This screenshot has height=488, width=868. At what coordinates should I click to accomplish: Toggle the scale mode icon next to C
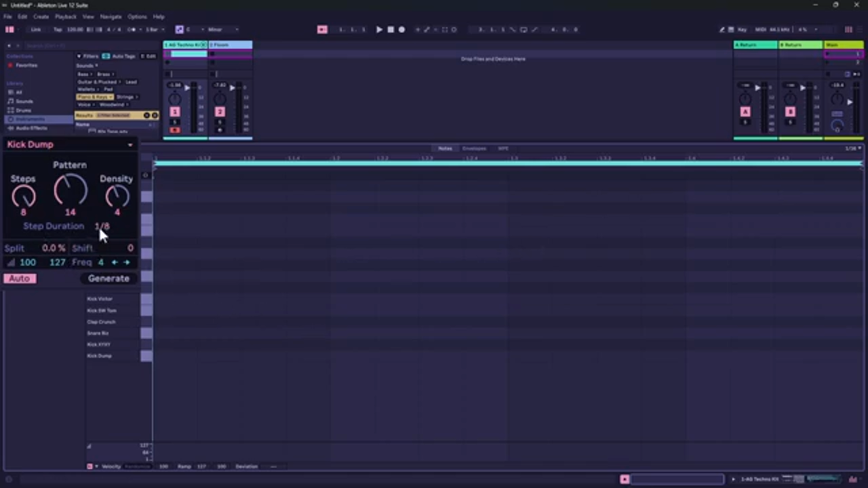[179, 29]
